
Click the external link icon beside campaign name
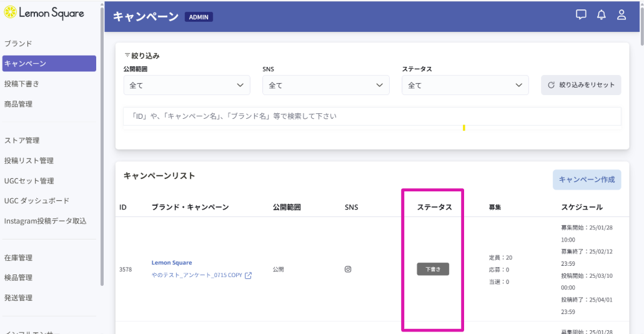tap(249, 275)
